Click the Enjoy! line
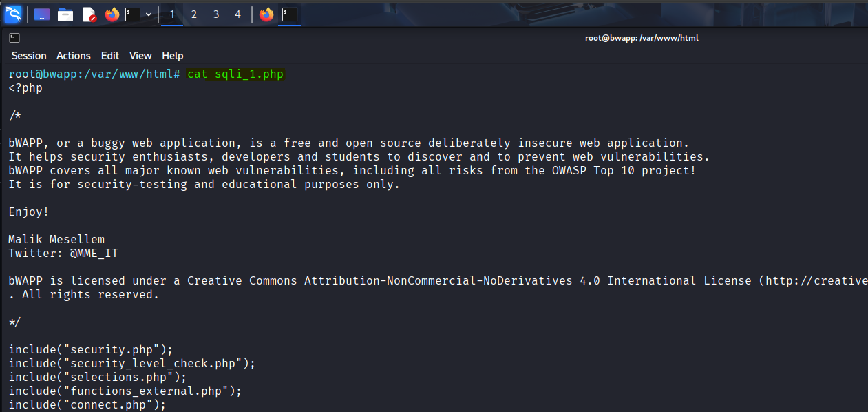 click(29, 212)
